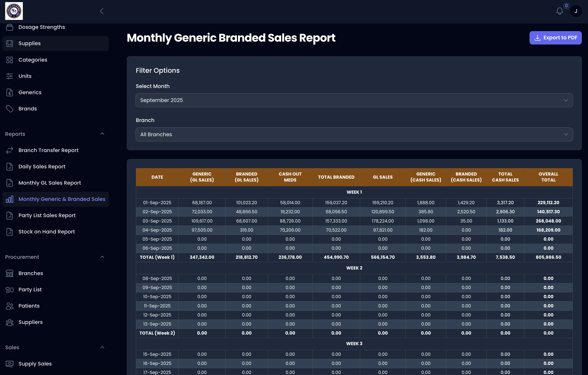Select the Patients people icon
The width and height of the screenshot is (588, 375).
tap(9, 306)
